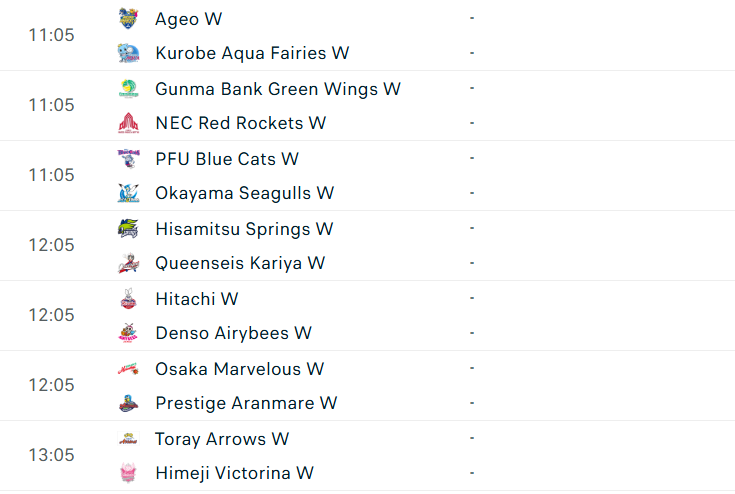Click the Hisamitsu Springs logo
The width and height of the screenshot is (735, 494).
(x=128, y=229)
